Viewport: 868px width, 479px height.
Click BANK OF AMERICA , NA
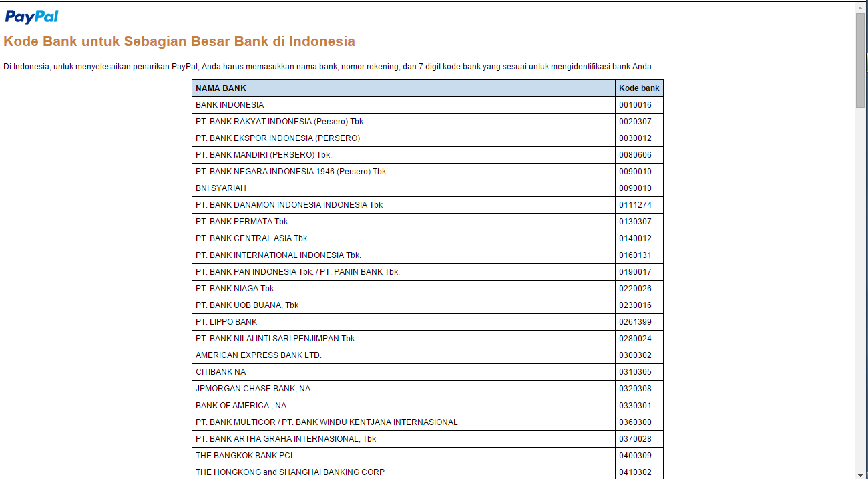[x=241, y=406]
